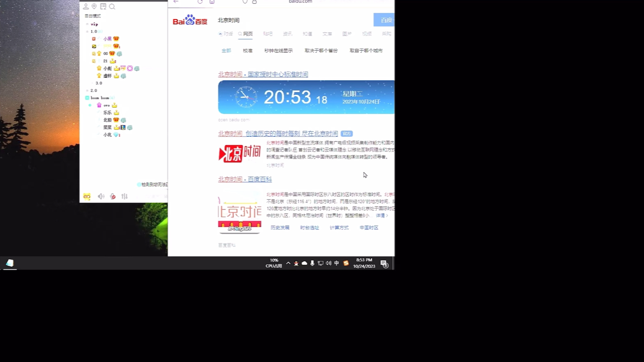Screen dimensions: 644x362
Task: Click the blue 百度 search button
Action: (384, 20)
